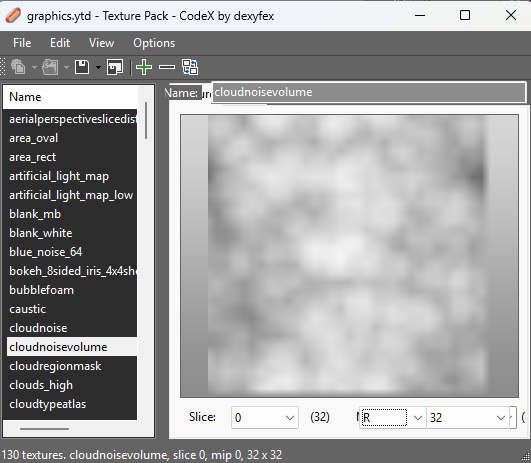Close the Texture Pack window

pyautogui.click(x=511, y=15)
